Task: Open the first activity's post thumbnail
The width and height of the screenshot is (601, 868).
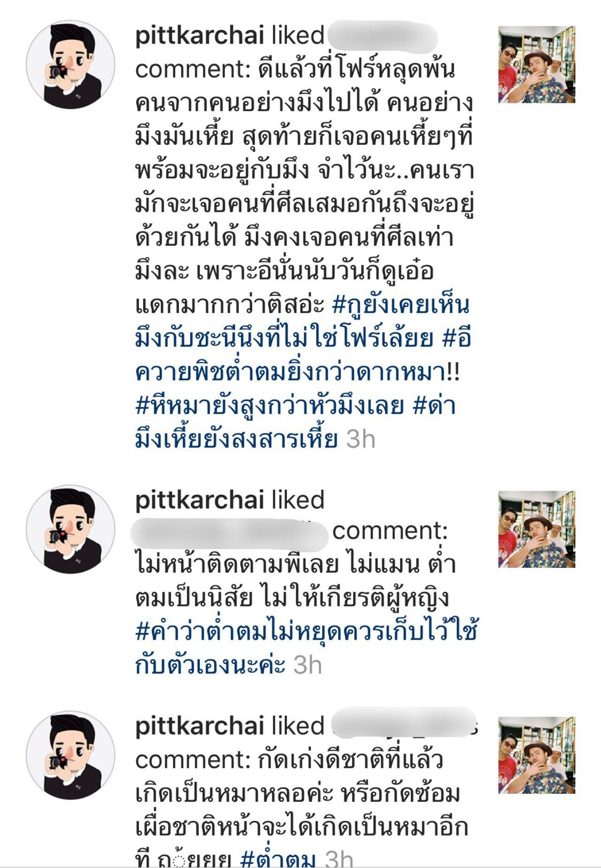Action: click(537, 65)
